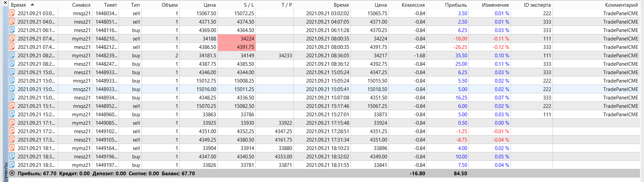Image resolution: width=644 pixels, height=182 pixels.
Task: Click the sell icon of ticket 1448212 row
Action: pos(12,47)
